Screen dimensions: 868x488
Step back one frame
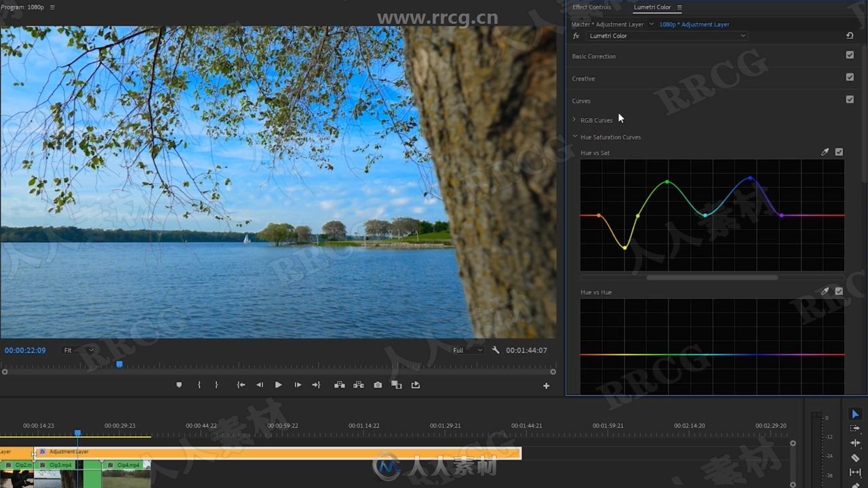click(259, 385)
